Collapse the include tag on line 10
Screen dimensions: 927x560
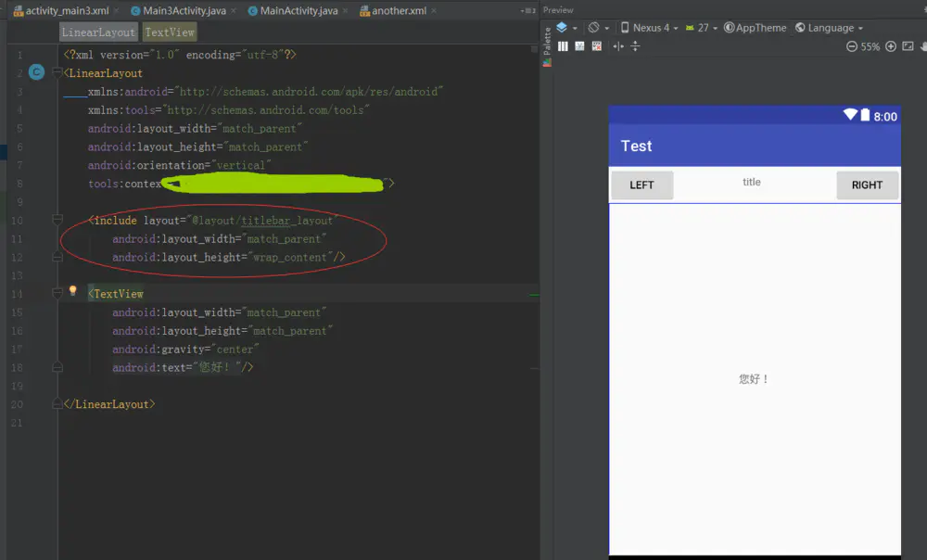[x=57, y=220]
